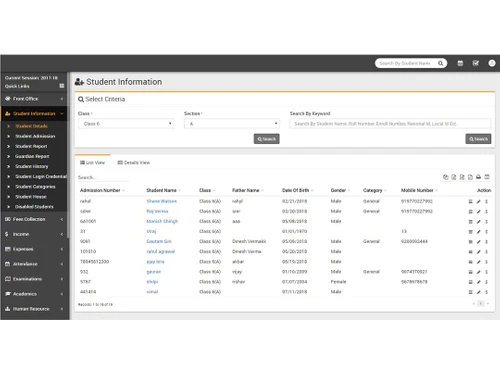Open Disabled Students in sidebar
The width and height of the screenshot is (500, 375).
coord(34,207)
